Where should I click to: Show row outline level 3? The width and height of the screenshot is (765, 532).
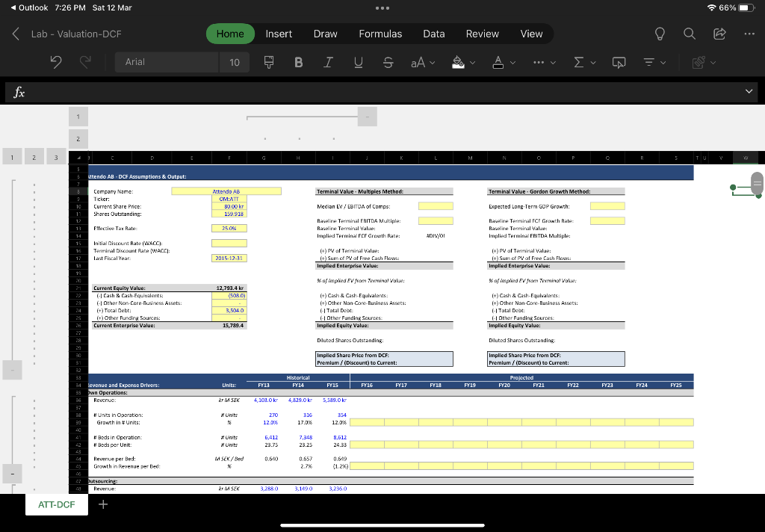tap(56, 157)
